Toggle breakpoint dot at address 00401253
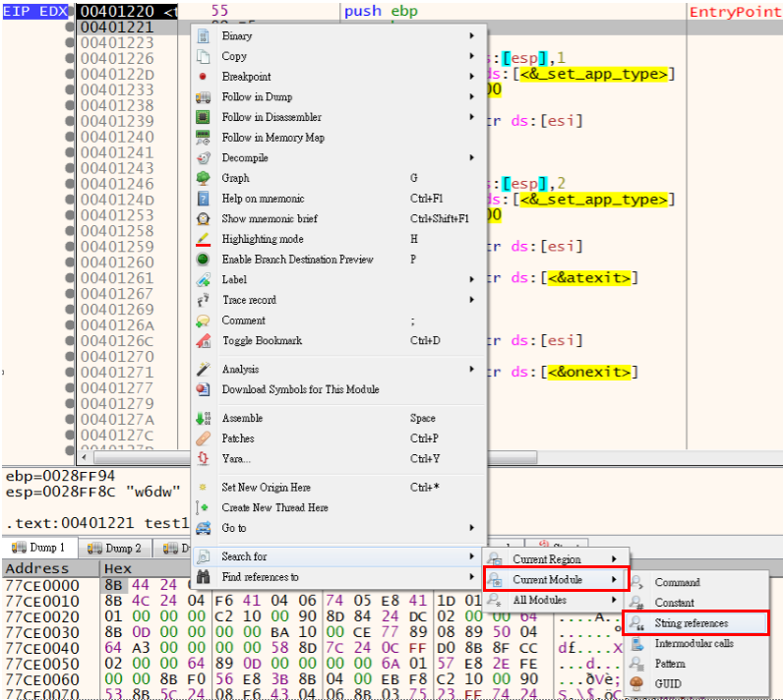This screenshot has height=700, width=783. (x=71, y=215)
